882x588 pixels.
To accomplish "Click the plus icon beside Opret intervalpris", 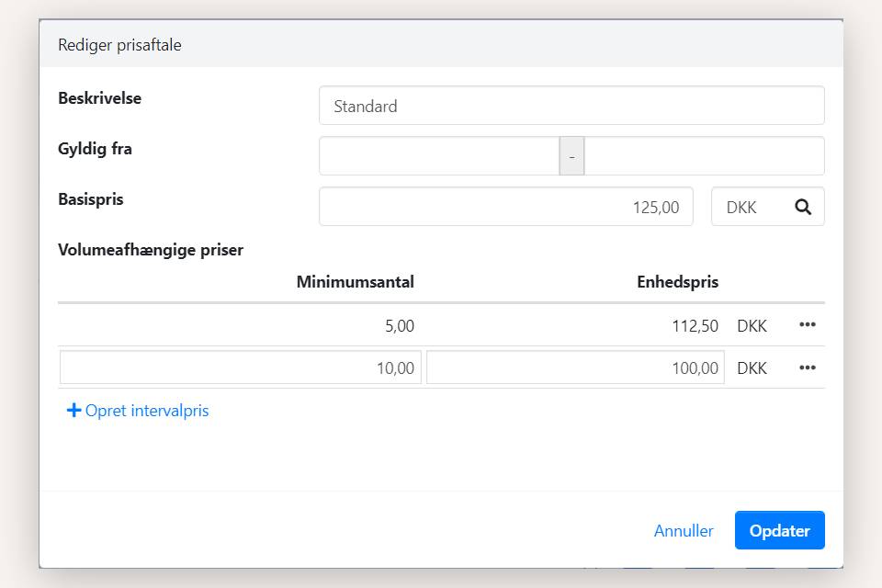I will [73, 411].
